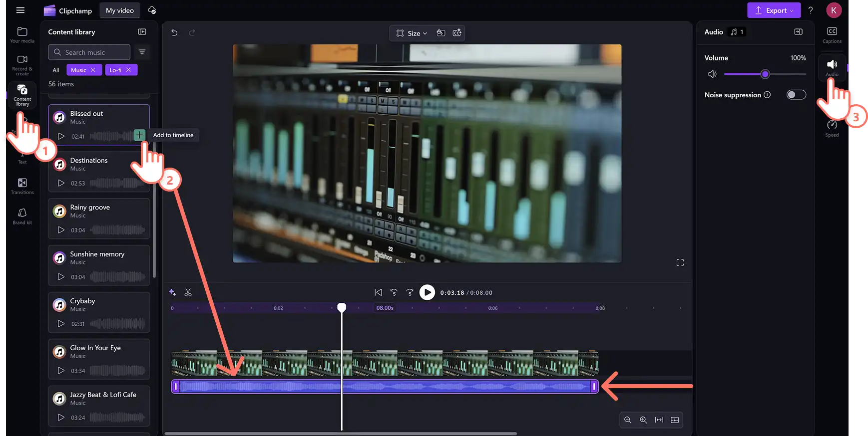Click the Clipchamp logo

pos(68,10)
